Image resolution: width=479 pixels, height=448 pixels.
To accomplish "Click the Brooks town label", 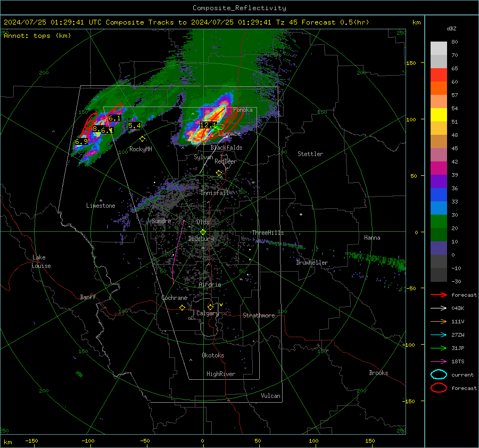I will coord(378,373).
